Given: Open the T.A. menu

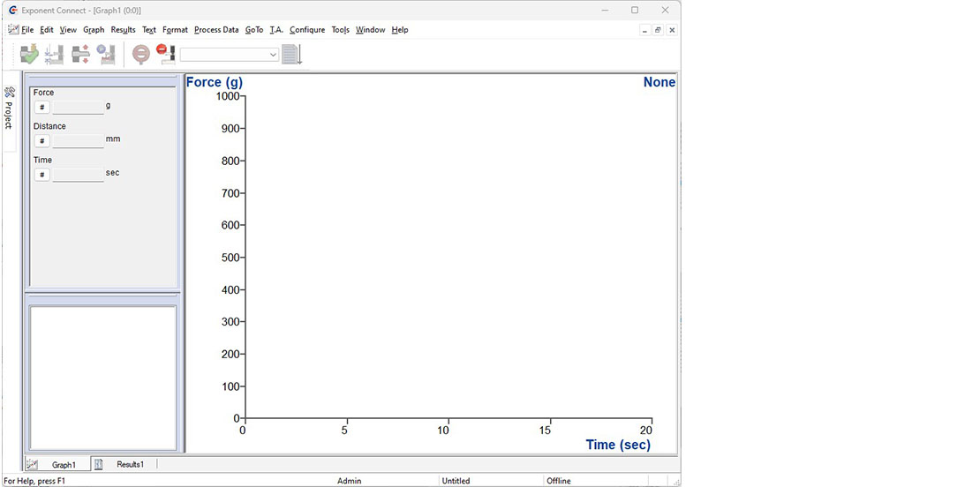Looking at the screenshot, I should coord(276,30).
